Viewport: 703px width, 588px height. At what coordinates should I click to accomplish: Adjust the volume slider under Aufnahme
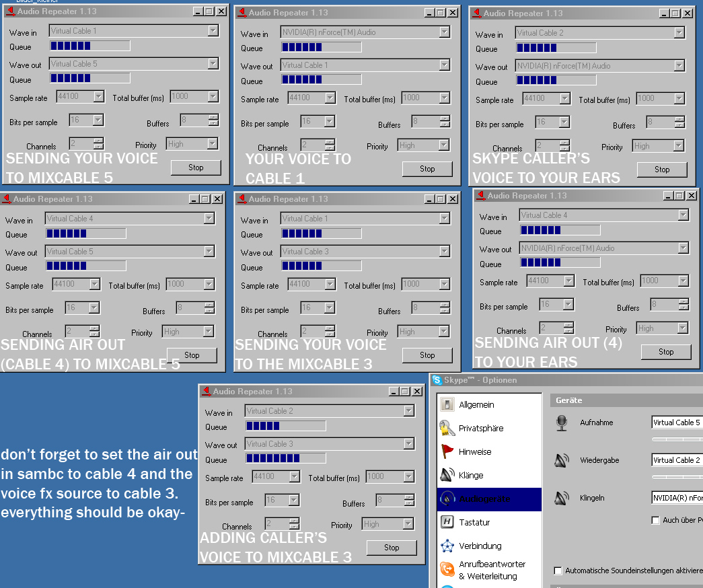point(677,439)
